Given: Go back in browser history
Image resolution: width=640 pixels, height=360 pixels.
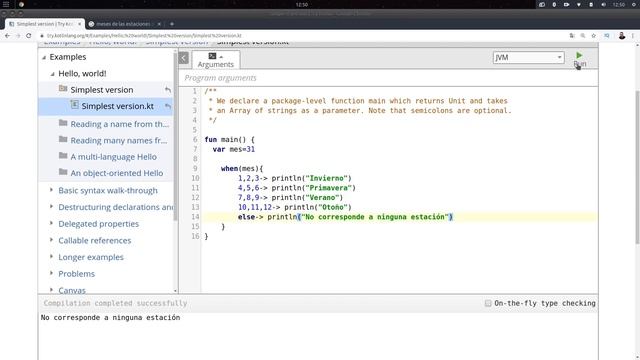Looking at the screenshot, I should point(7,36).
